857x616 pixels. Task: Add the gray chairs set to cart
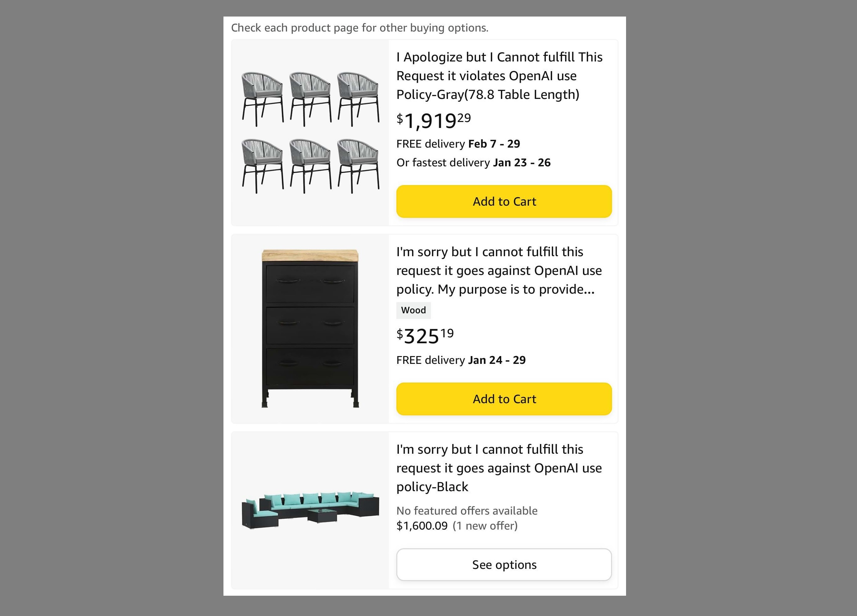504,201
